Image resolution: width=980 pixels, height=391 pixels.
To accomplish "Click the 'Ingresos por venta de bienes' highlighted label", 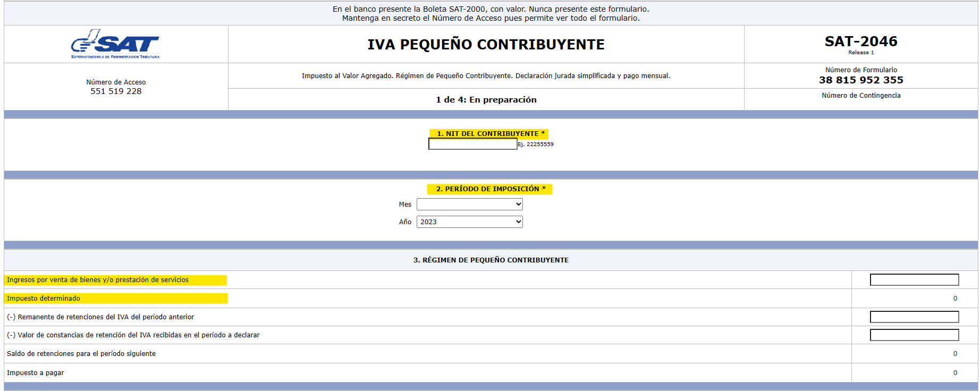I will coord(98,280).
